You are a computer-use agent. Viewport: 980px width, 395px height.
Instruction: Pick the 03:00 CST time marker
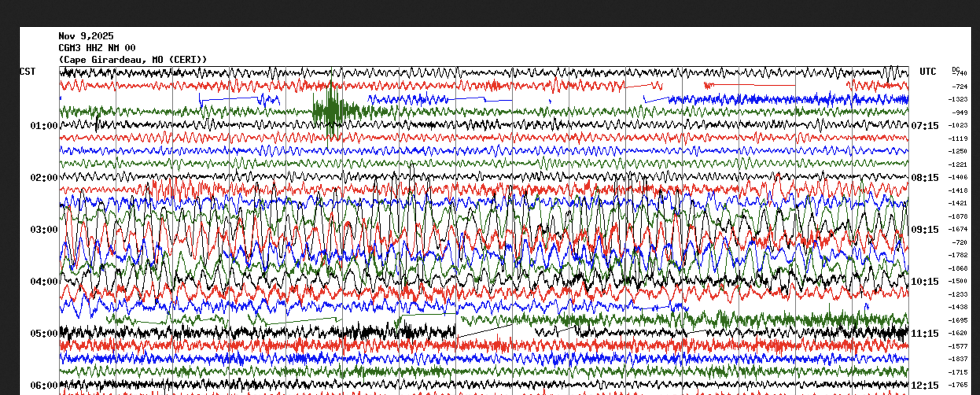click(44, 230)
